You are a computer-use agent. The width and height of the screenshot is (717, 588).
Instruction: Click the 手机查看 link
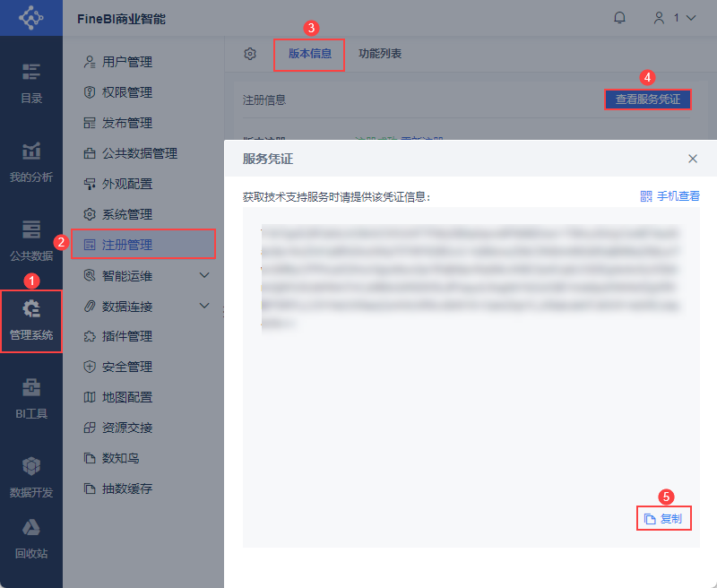[x=678, y=196]
